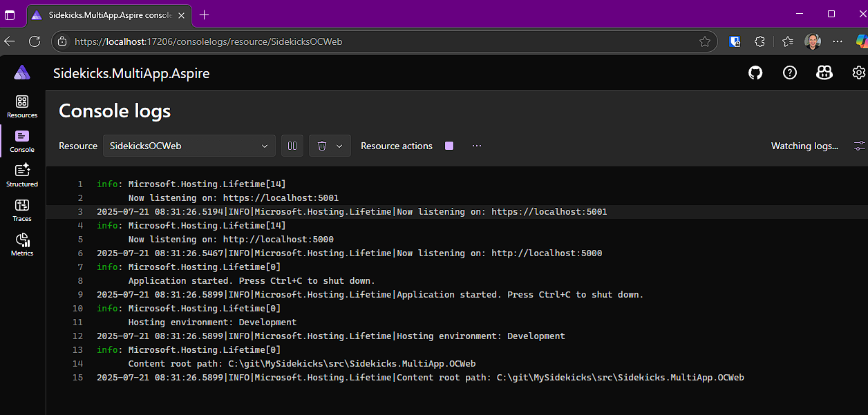Pause the console log stream

[x=292, y=146]
